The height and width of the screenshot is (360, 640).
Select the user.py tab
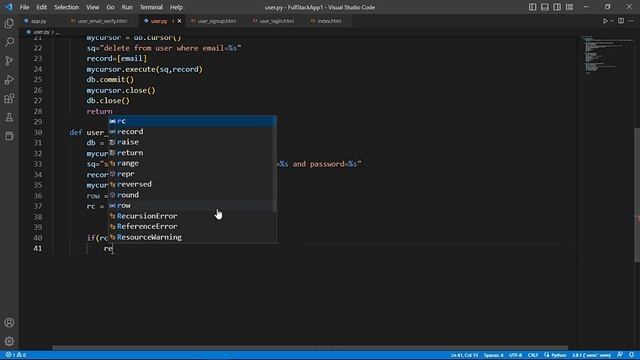tap(159, 21)
